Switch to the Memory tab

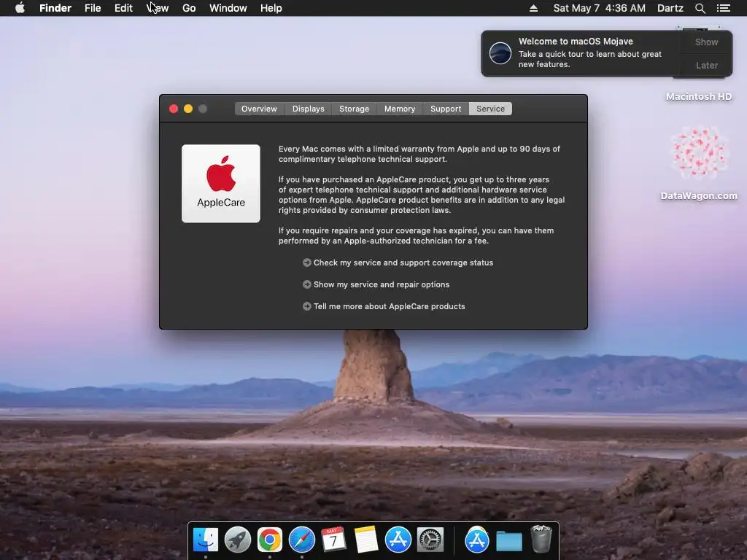coord(400,109)
